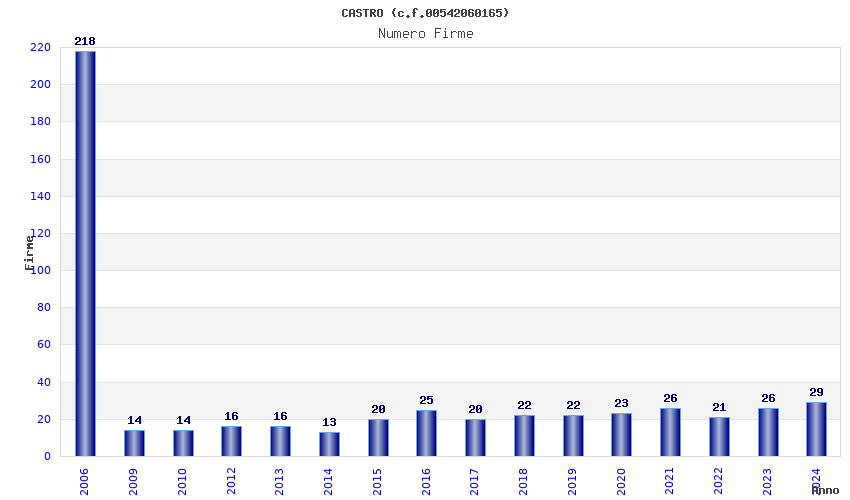Select the 2009 bar showing 14
The width and height of the screenshot is (850, 500).
[134, 443]
